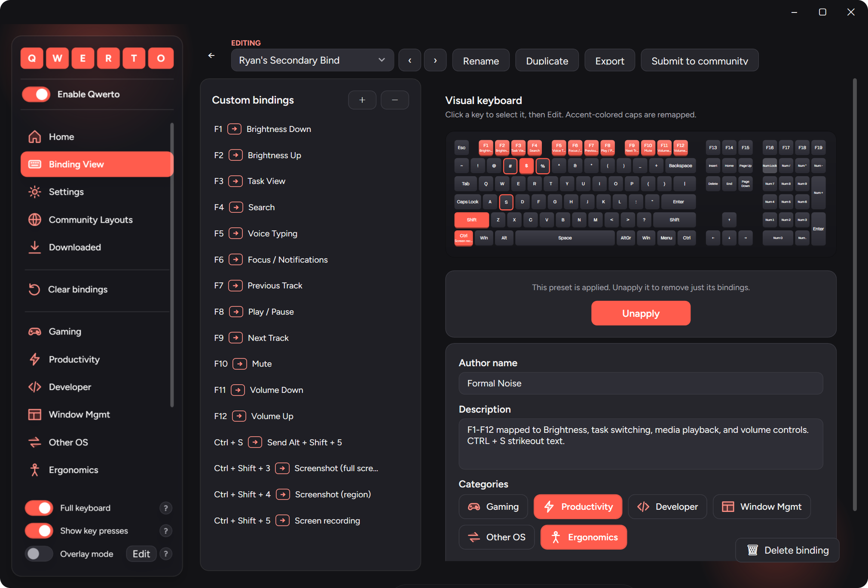Viewport: 868px width, 588px height.
Task: Enable the Overlay mode switch
Action: pyautogui.click(x=39, y=554)
